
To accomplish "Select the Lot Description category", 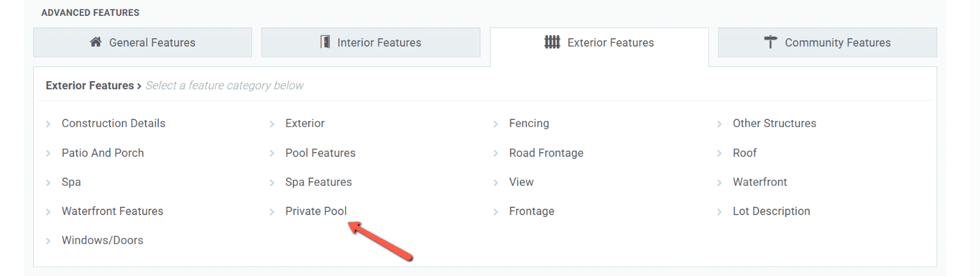I will pyautogui.click(x=771, y=211).
